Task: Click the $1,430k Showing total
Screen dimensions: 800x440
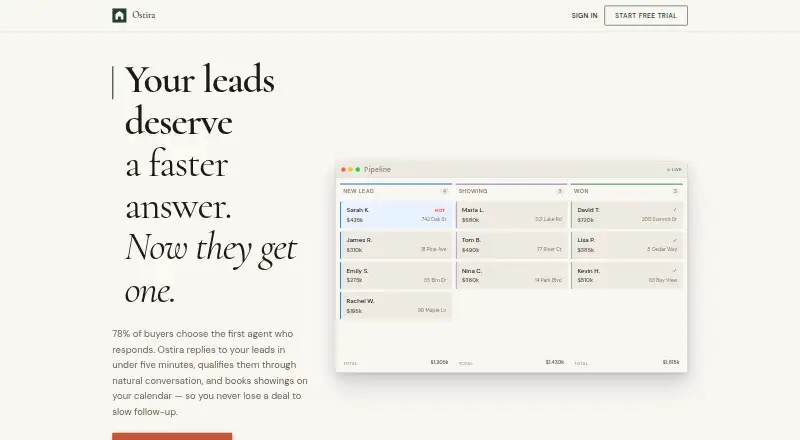Action: [555, 362]
